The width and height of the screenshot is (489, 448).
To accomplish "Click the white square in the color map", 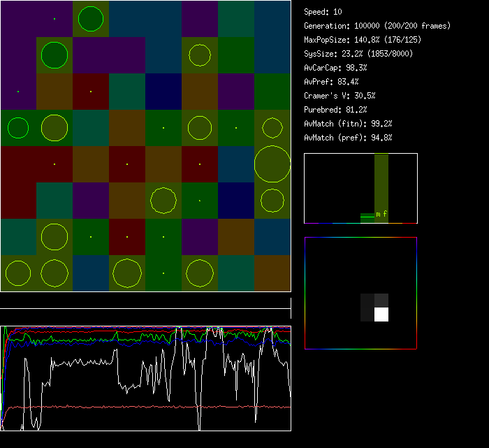I will (381, 315).
